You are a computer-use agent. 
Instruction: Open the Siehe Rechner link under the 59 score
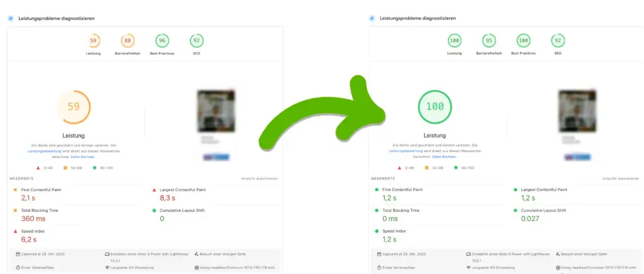(82, 157)
